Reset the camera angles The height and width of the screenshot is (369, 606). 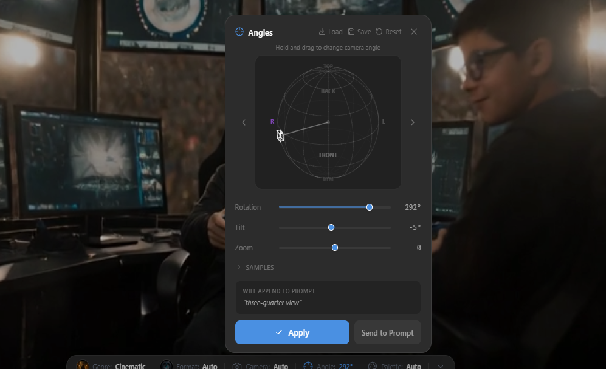pyautogui.click(x=389, y=32)
